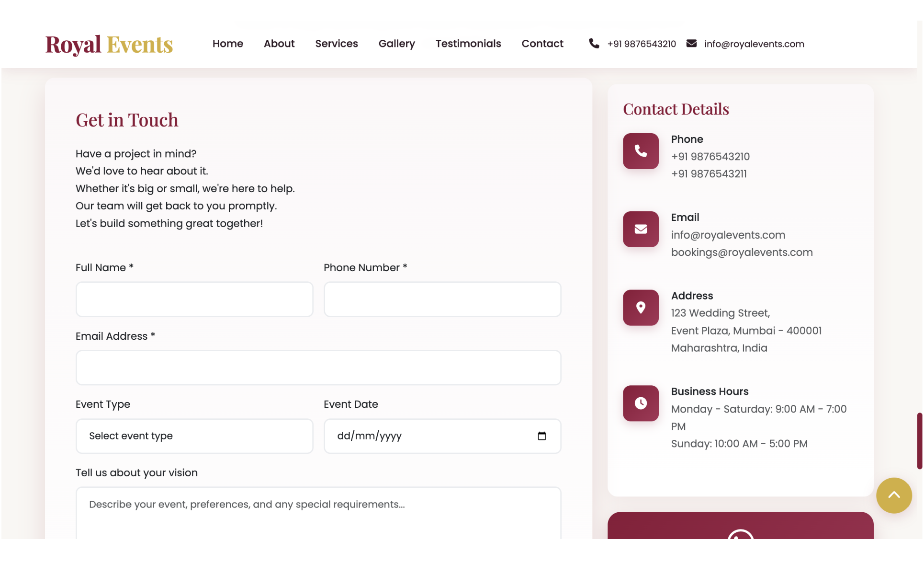
Task: Open the Gallery nav link
Action: pos(396,44)
